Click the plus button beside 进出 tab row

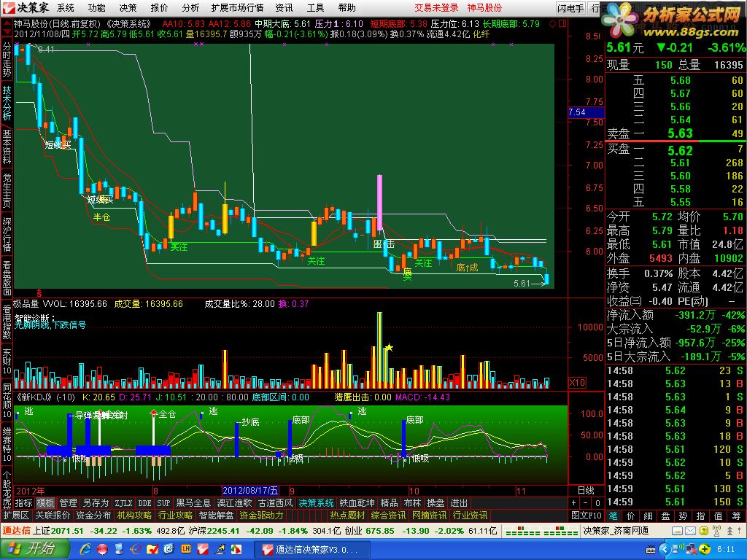pos(573,503)
